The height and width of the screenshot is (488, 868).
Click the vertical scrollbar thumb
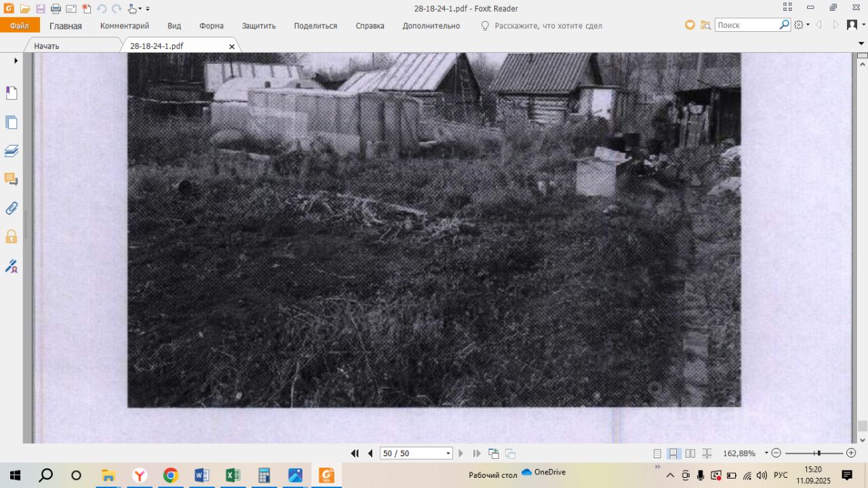coord(862,426)
